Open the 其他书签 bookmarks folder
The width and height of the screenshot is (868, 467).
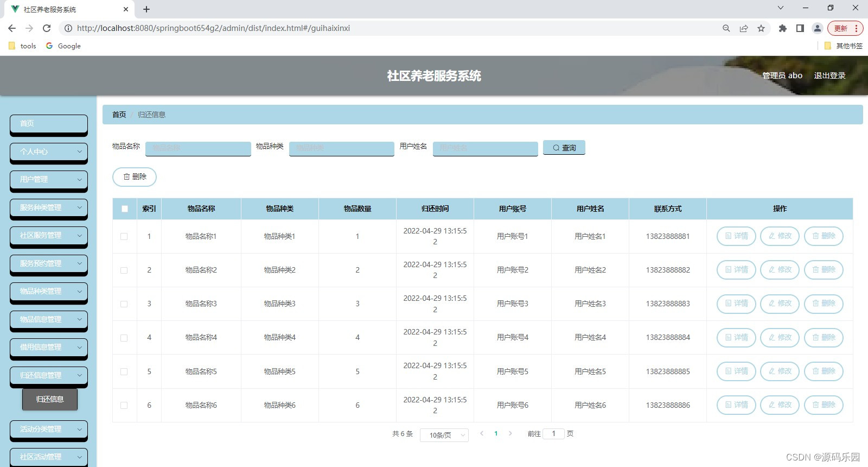tap(844, 46)
